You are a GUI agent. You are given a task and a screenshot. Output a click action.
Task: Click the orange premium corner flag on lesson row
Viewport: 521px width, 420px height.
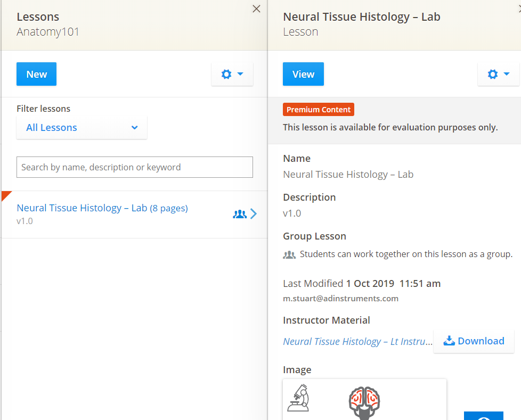[6, 195]
